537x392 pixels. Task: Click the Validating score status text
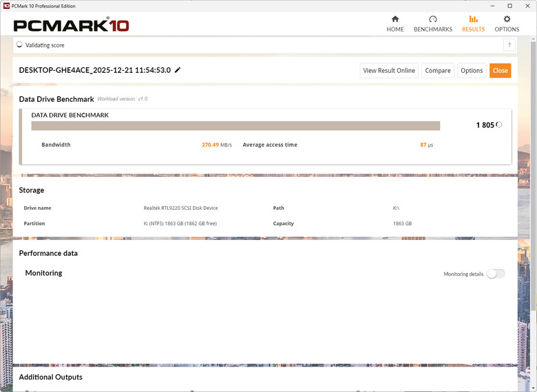pyautogui.click(x=45, y=45)
